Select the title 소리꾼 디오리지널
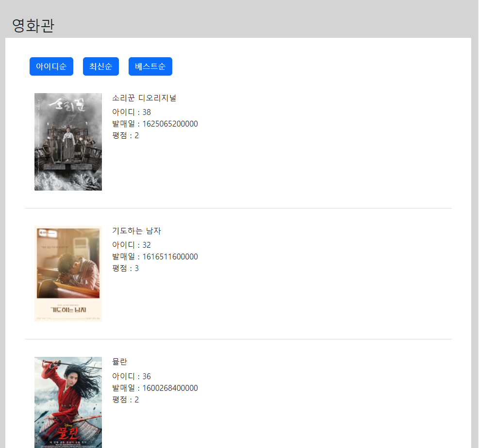479x448 pixels. click(x=144, y=98)
